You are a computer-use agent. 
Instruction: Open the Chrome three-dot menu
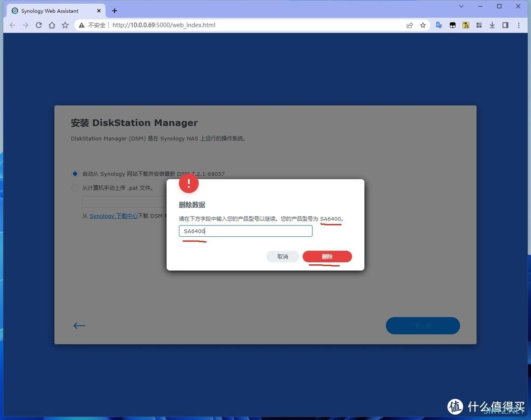518,25
